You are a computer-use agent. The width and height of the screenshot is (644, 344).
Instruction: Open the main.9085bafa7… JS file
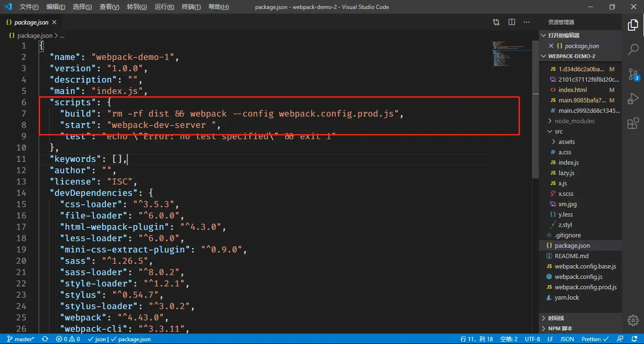point(580,101)
